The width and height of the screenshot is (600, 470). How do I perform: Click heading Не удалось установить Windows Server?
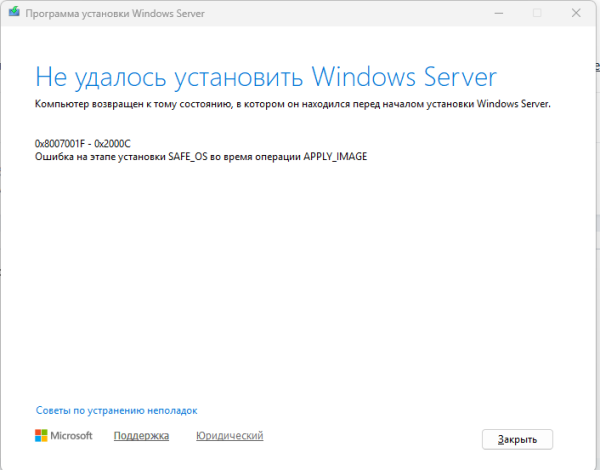point(266,78)
